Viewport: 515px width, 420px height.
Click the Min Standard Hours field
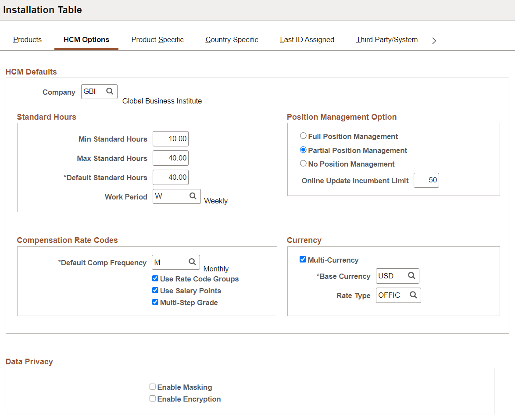click(170, 139)
